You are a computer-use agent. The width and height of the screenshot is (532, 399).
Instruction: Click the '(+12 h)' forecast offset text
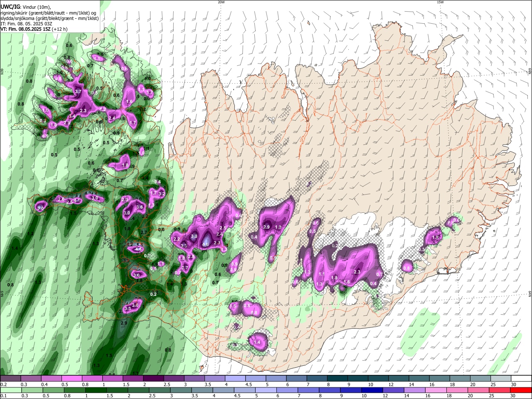pos(59,29)
